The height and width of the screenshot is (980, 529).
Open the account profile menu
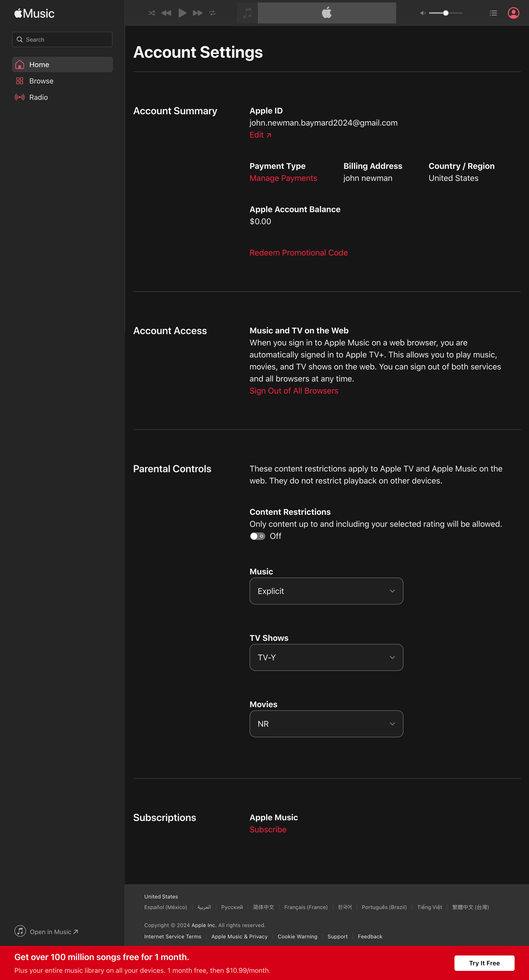(x=514, y=13)
